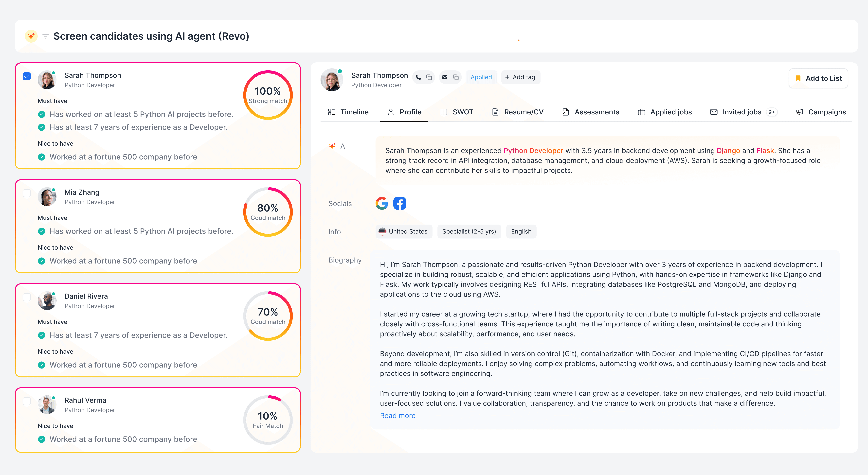Screen dimensions: 868x475
Task: Open the Google social profile icon
Action: tap(382, 203)
